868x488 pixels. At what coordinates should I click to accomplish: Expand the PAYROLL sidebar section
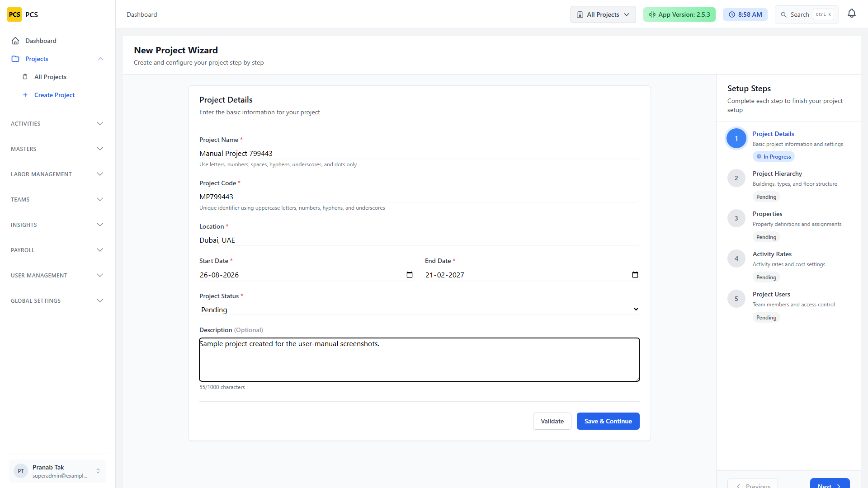tap(57, 250)
